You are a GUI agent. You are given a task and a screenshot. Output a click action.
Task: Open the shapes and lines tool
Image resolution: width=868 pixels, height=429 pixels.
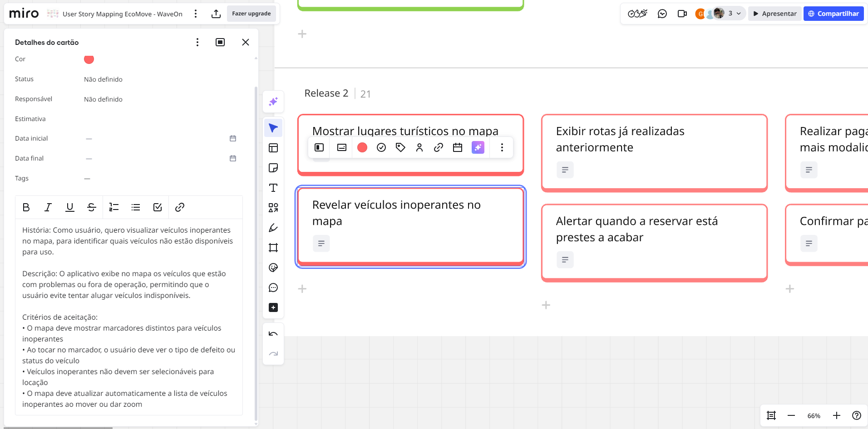(x=273, y=208)
